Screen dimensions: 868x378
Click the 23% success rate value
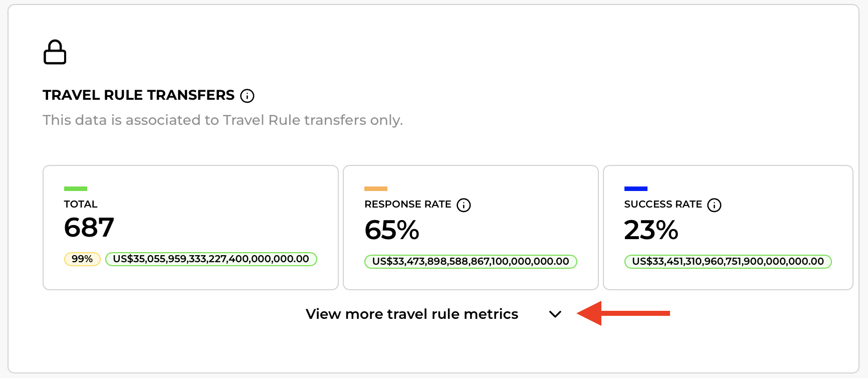[651, 230]
